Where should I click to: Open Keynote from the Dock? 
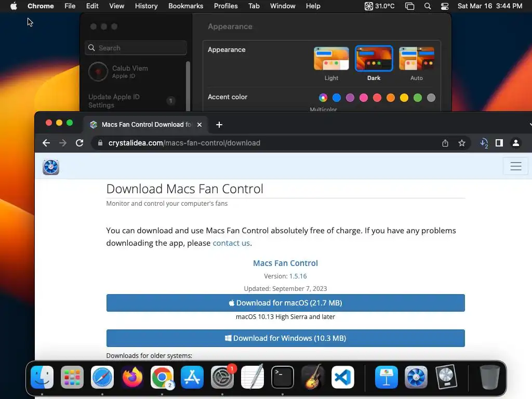386,377
